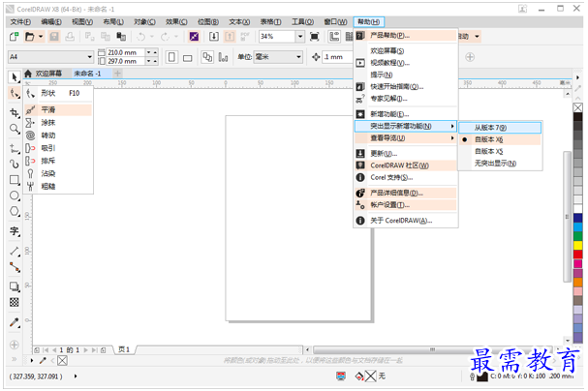
Task: Choose 平滑 smooth tool in flyout
Action: pyautogui.click(x=58, y=109)
